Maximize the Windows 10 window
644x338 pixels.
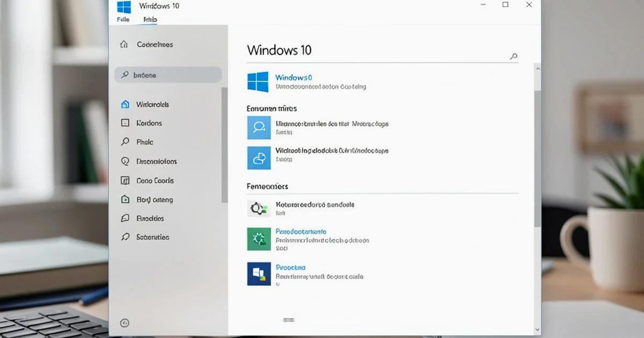click(x=506, y=5)
